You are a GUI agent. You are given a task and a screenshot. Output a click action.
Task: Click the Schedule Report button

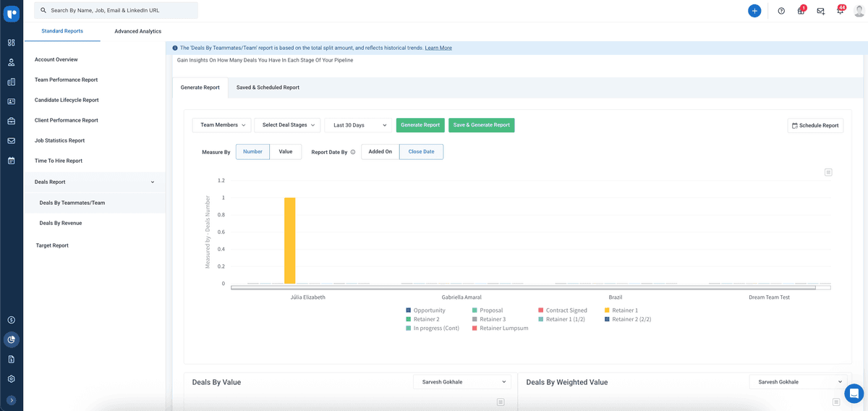pos(815,125)
